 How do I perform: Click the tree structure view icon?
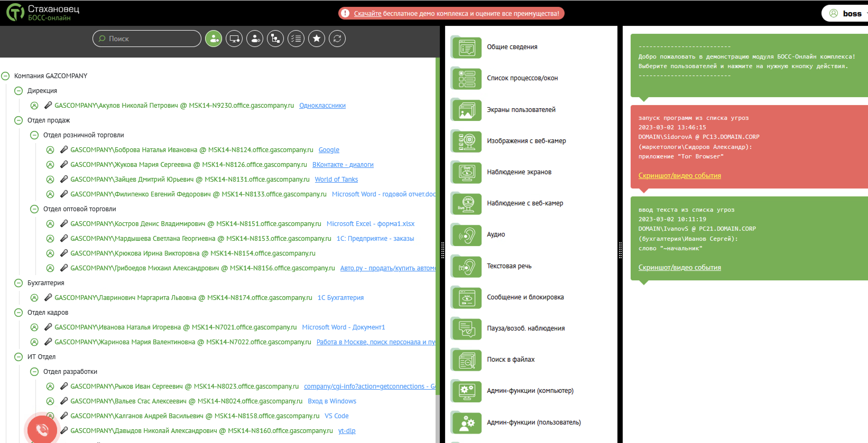point(275,39)
